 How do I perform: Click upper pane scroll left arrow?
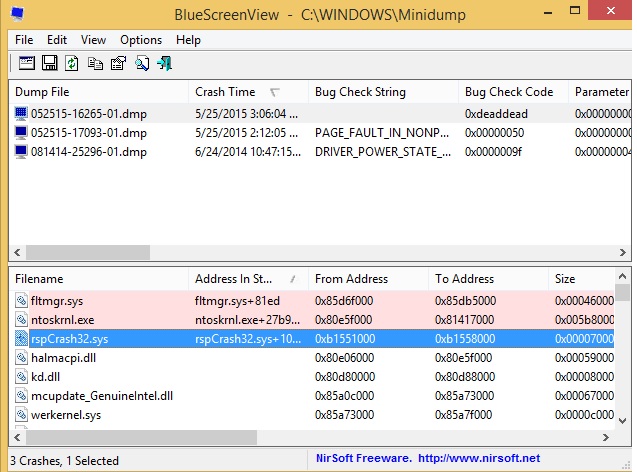pyautogui.click(x=17, y=252)
